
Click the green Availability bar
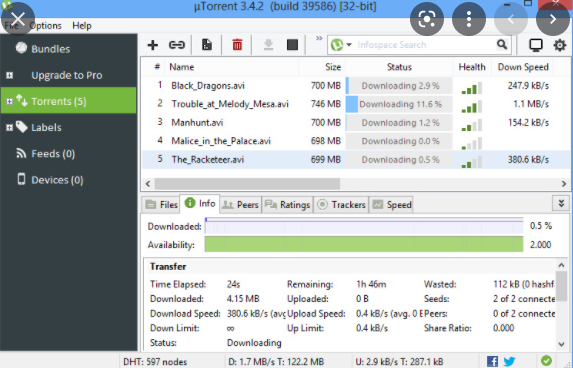click(364, 244)
